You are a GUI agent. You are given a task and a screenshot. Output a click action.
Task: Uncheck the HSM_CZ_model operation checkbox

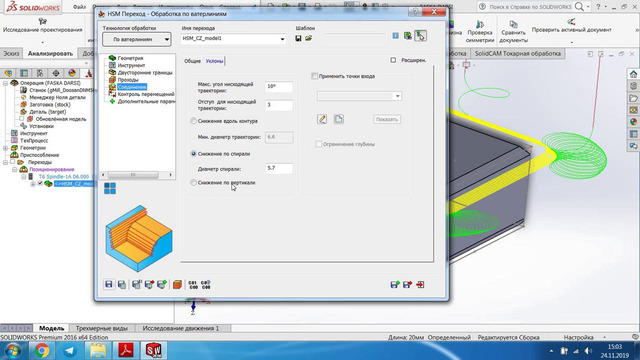(x=40, y=184)
